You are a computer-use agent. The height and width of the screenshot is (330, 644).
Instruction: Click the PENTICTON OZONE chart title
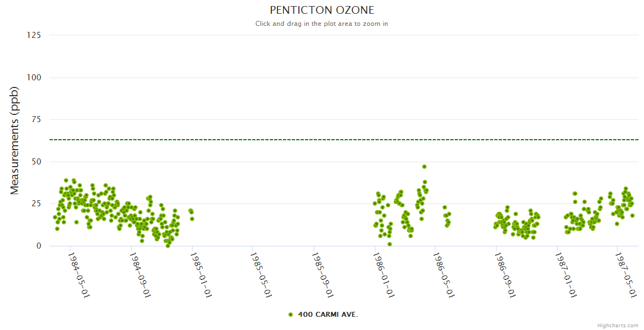[322, 10]
